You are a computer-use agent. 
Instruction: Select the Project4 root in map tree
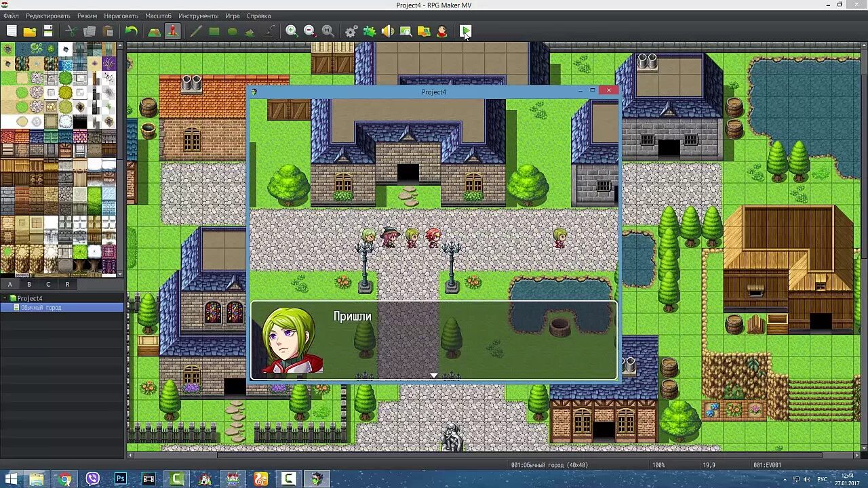pyautogui.click(x=30, y=298)
